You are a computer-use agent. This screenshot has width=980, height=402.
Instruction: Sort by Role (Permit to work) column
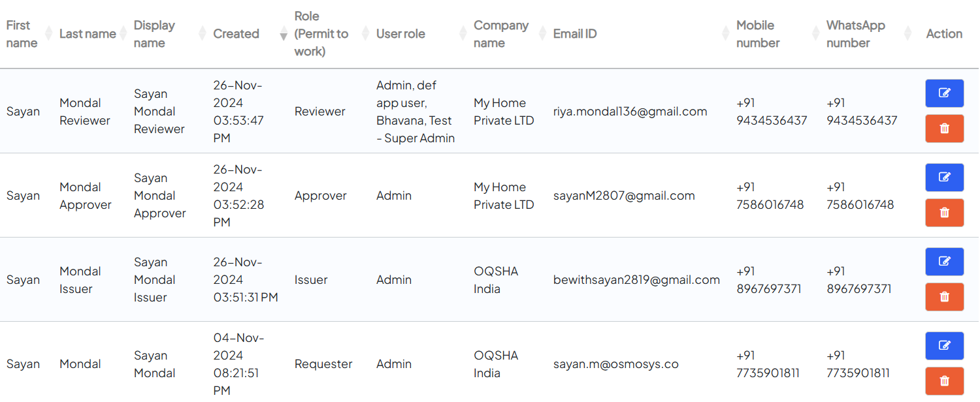coord(321,34)
